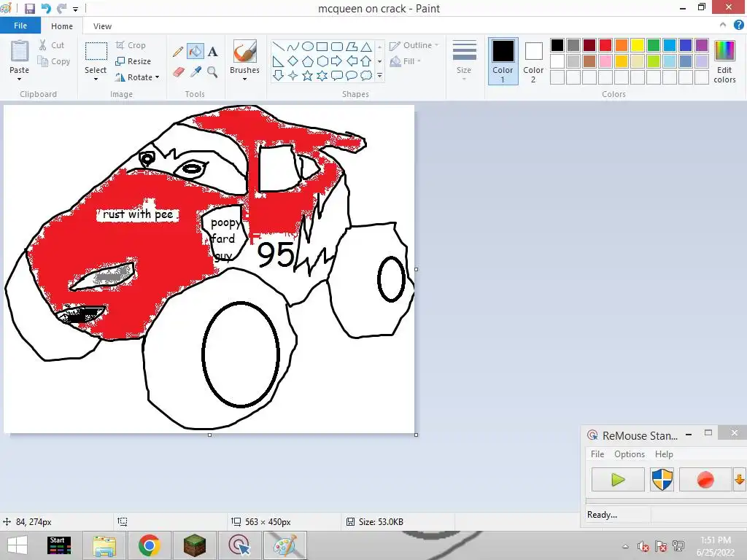Screen dimensions: 747x560
Task: Choose the Oval callout shape
Action: [x=352, y=75]
